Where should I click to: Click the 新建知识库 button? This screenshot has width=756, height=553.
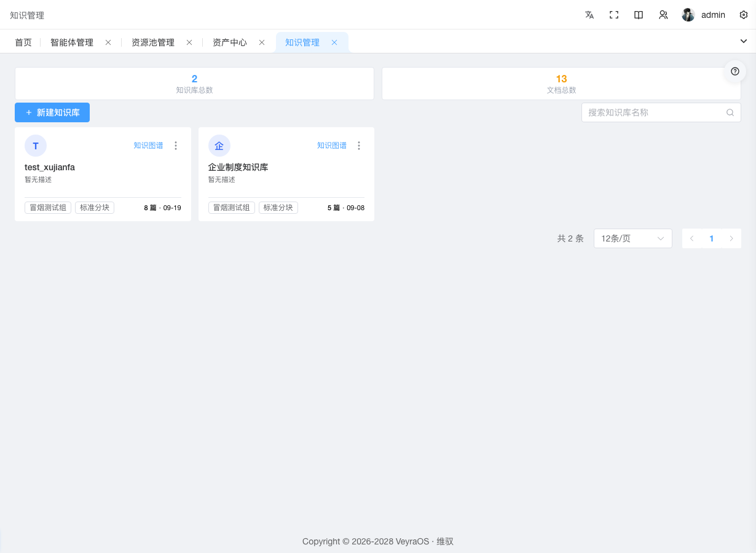coord(52,112)
